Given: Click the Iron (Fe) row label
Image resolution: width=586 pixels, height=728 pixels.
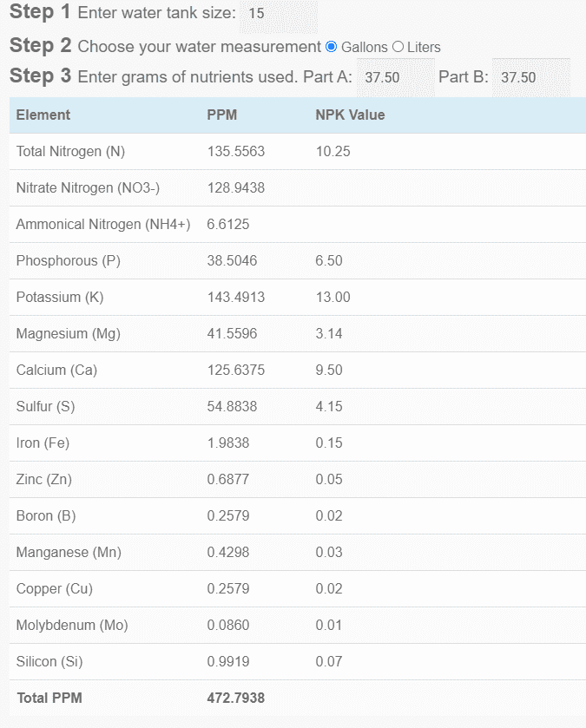Looking at the screenshot, I should 43,443.
